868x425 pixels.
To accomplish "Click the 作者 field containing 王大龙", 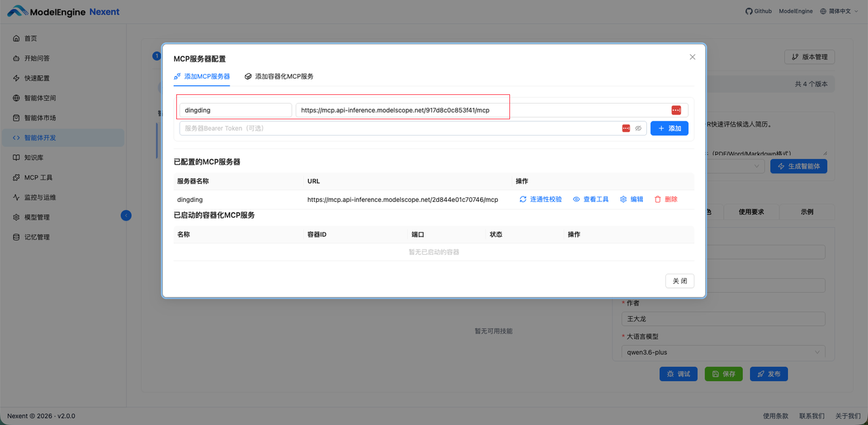I will click(724, 319).
